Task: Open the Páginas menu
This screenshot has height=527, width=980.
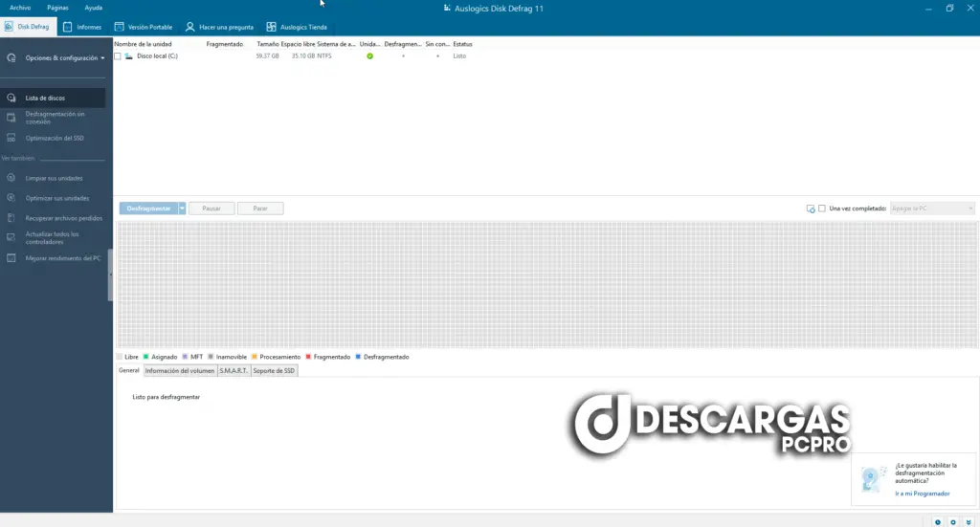Action: [x=57, y=8]
